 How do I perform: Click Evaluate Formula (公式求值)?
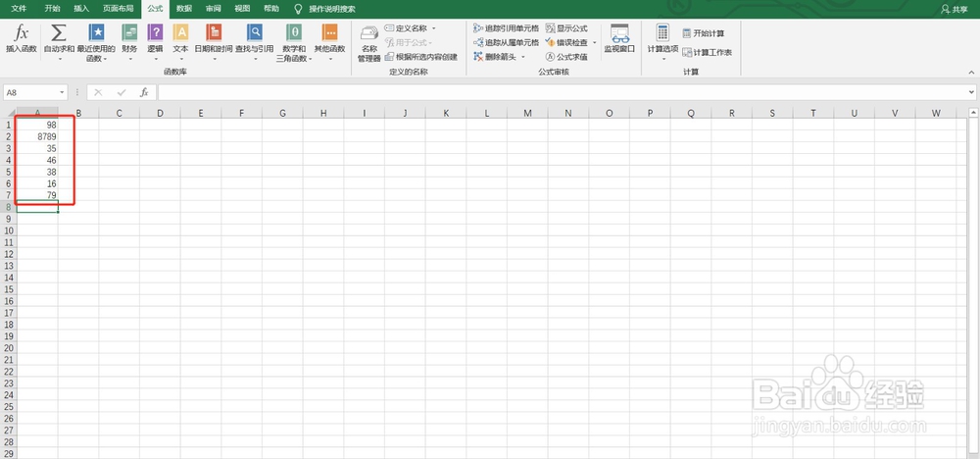tap(566, 57)
